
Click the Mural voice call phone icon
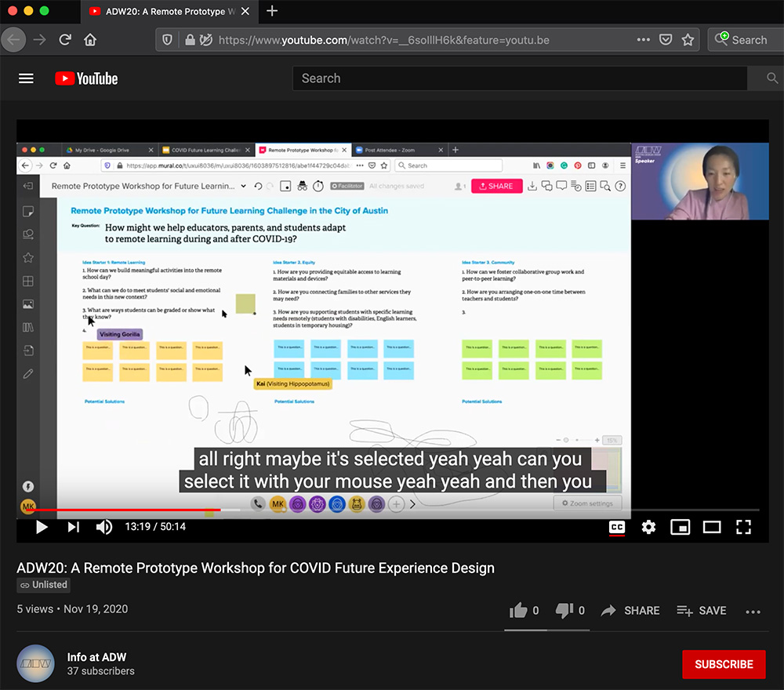[x=257, y=504]
